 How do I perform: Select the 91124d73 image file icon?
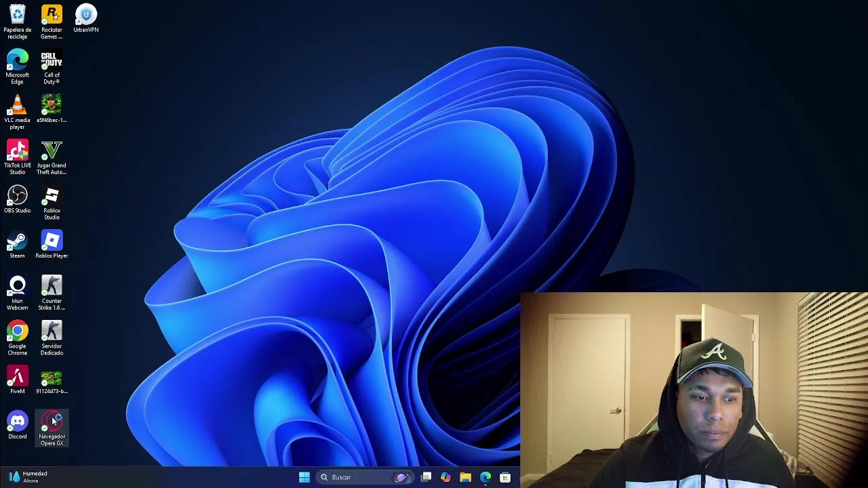(52, 380)
